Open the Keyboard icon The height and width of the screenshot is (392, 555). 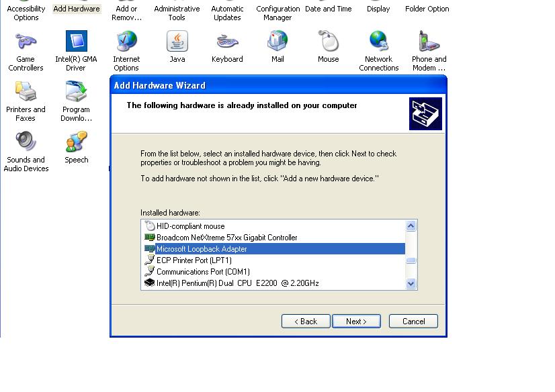pos(227,42)
